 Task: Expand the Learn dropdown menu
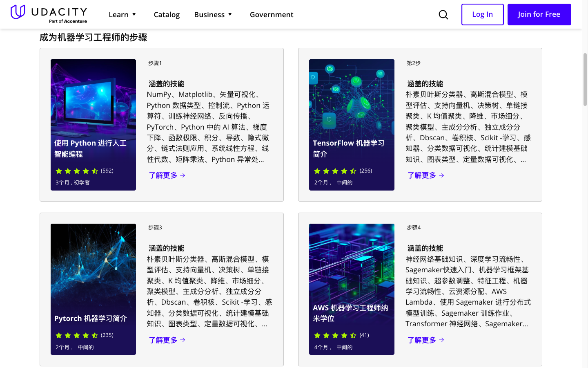tap(122, 15)
